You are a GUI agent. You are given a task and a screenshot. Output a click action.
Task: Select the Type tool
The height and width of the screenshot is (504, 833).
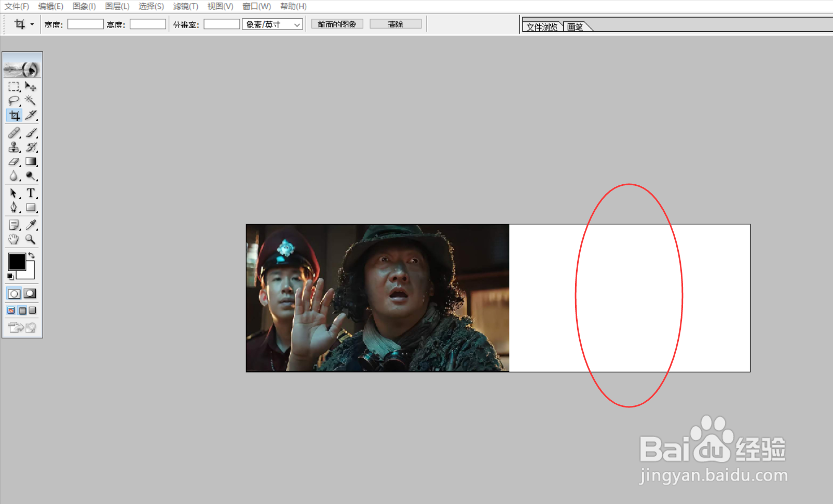tap(31, 193)
